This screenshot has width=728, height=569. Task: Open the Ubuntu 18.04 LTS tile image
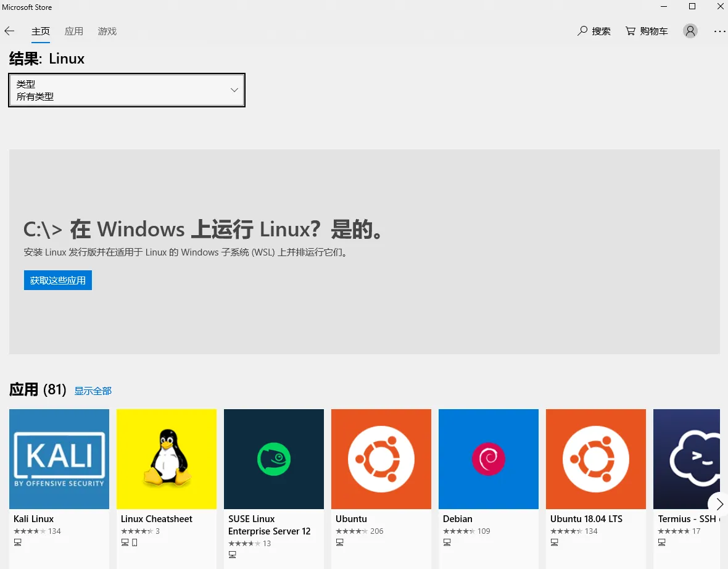click(596, 459)
